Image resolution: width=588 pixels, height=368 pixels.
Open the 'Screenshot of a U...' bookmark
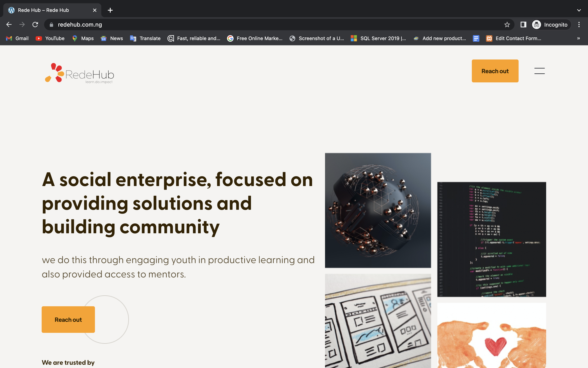click(x=317, y=38)
